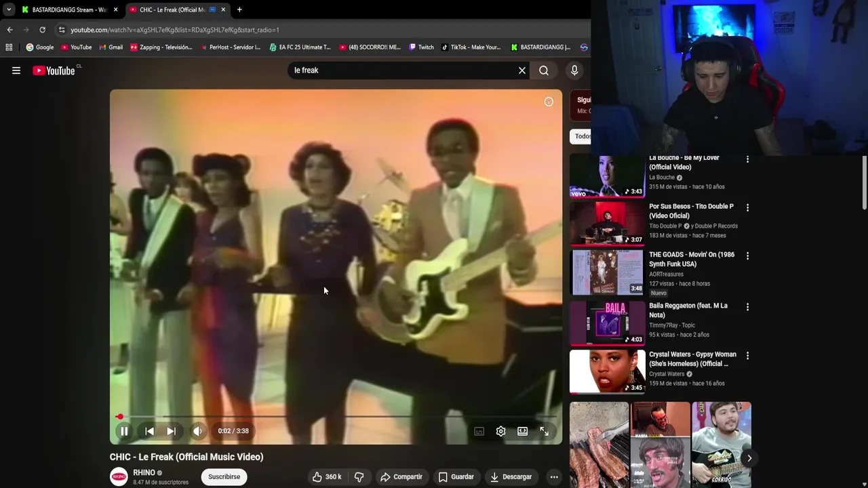The image size is (868, 488).
Task: Open options for Crystal Waters video
Action: click(x=747, y=356)
